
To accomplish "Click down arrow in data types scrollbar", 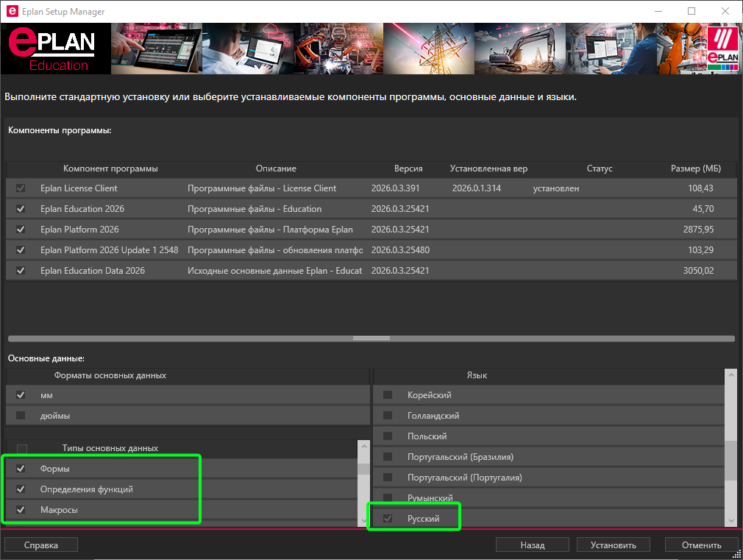I will 364,520.
